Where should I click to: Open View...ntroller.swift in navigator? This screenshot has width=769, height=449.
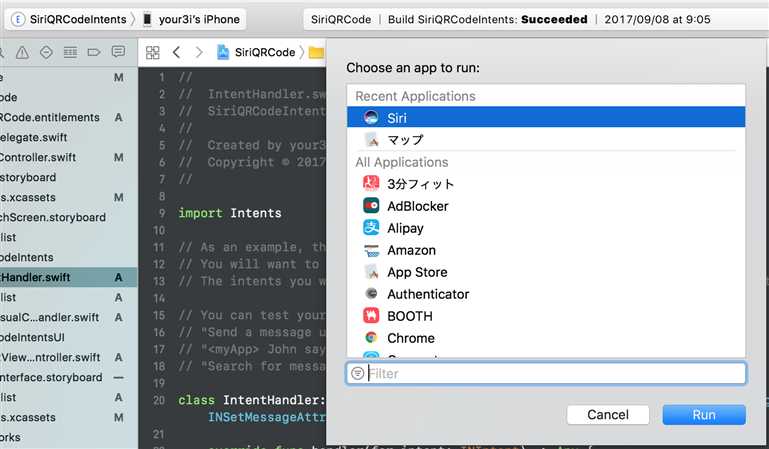pos(50,358)
